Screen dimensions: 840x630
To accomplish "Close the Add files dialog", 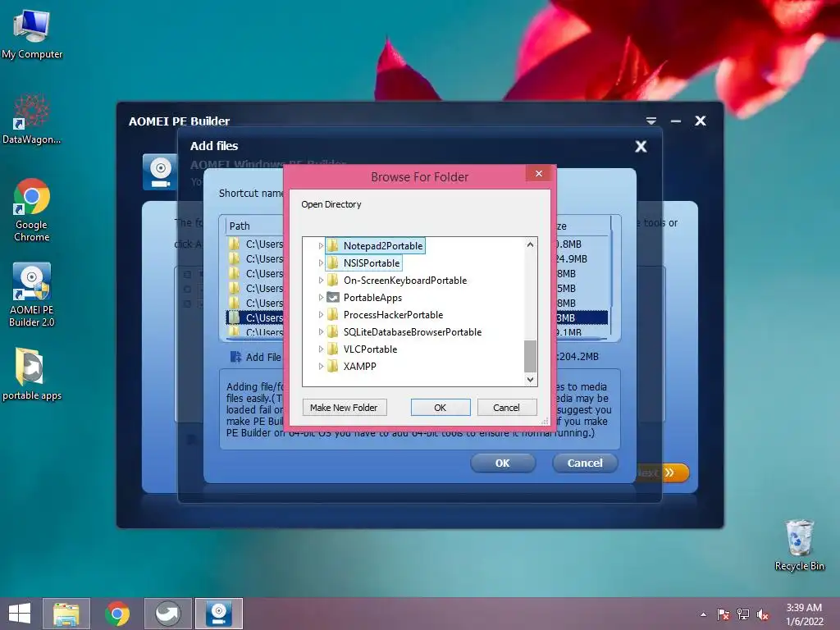I will (641, 146).
